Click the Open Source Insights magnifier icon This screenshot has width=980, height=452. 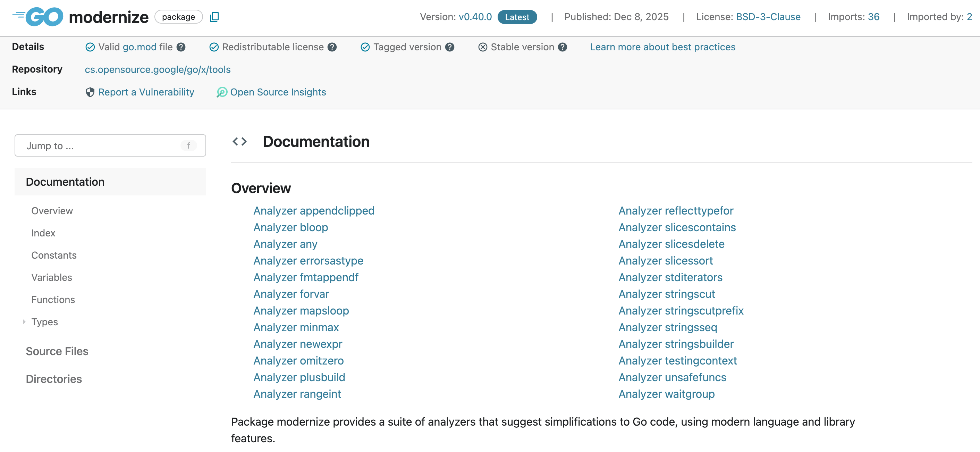click(x=222, y=92)
